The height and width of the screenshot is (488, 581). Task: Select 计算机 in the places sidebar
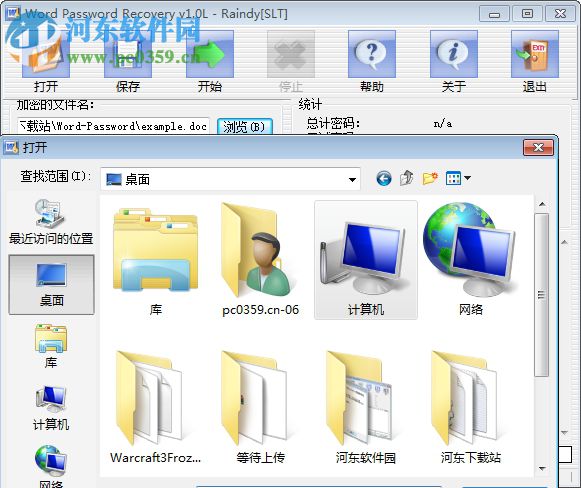tap(51, 408)
